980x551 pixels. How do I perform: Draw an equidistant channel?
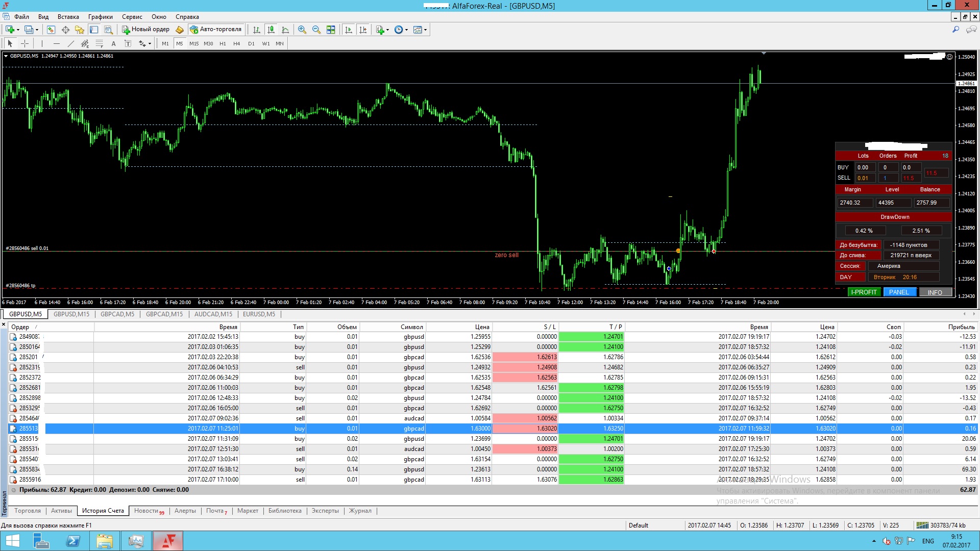85,43
